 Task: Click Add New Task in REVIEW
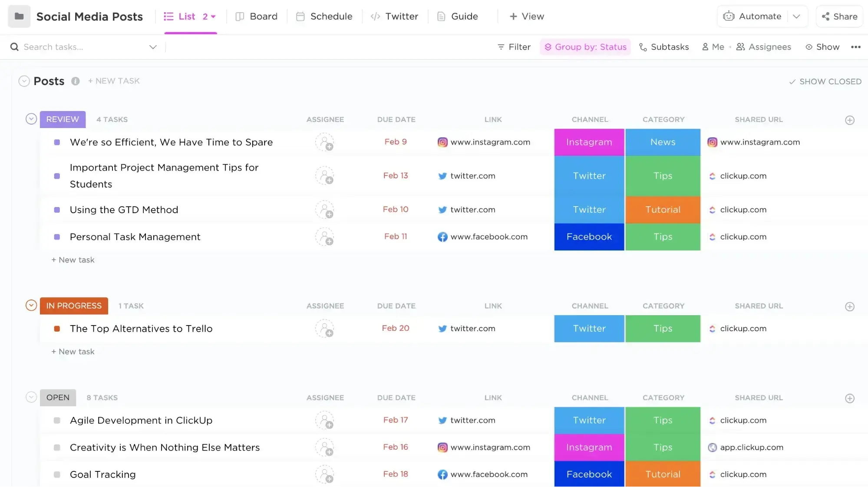[x=72, y=259]
